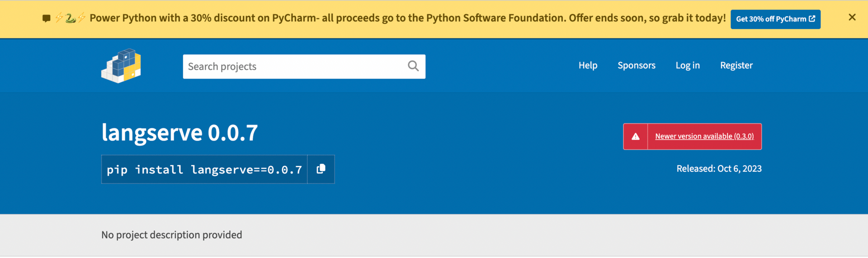The width and height of the screenshot is (868, 258).
Task: Click the magnifying glass search icon
Action: pyautogui.click(x=413, y=66)
